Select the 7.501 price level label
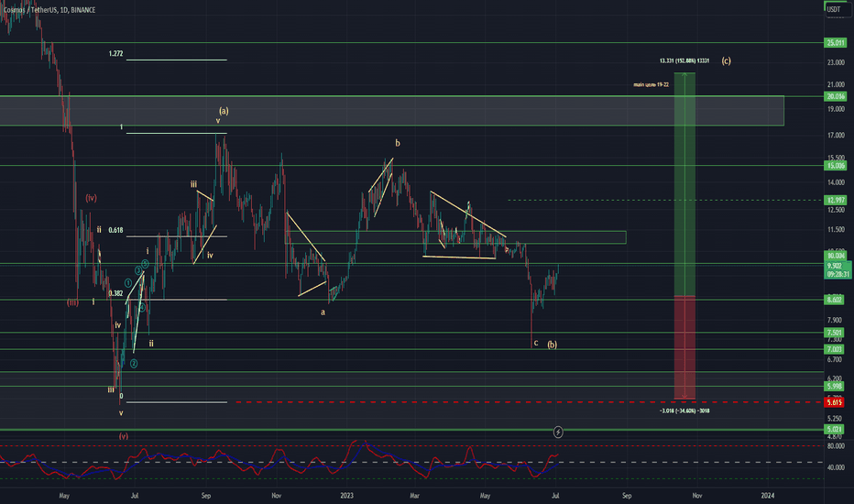854x504 pixels. 835,333
